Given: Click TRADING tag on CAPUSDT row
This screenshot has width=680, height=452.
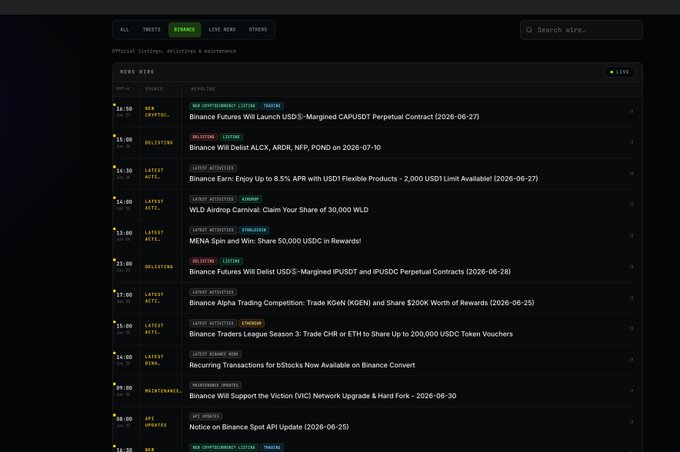Looking at the screenshot, I should (x=272, y=106).
